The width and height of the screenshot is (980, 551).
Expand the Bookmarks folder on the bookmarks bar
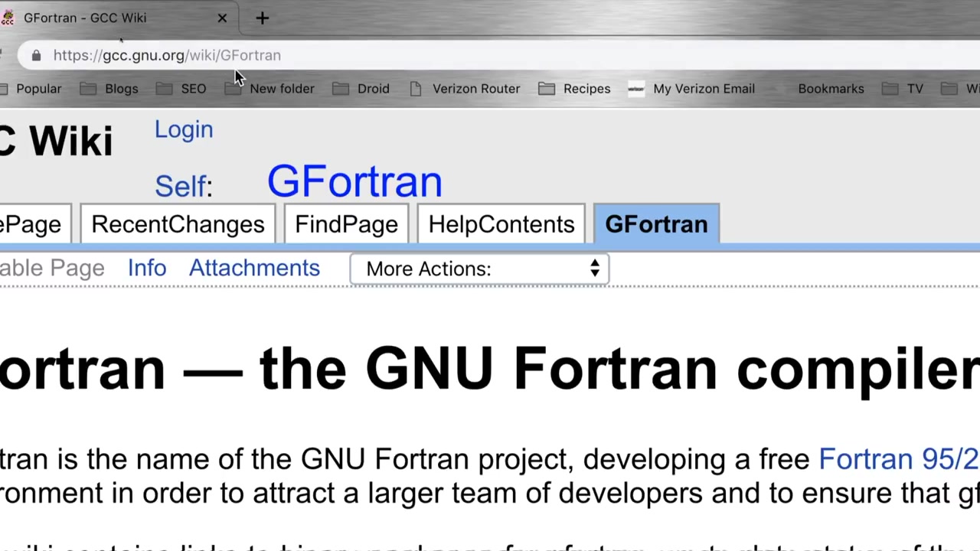pos(831,88)
